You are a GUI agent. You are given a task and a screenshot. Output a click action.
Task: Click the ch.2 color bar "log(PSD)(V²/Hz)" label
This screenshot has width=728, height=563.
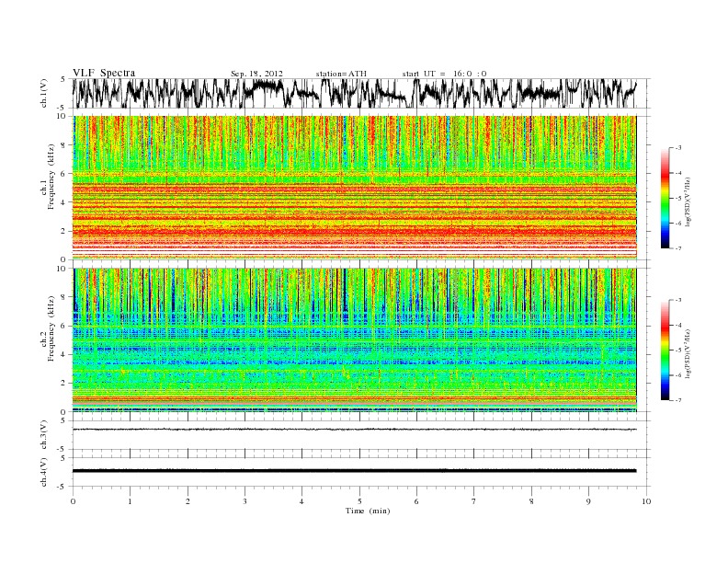[688, 352]
